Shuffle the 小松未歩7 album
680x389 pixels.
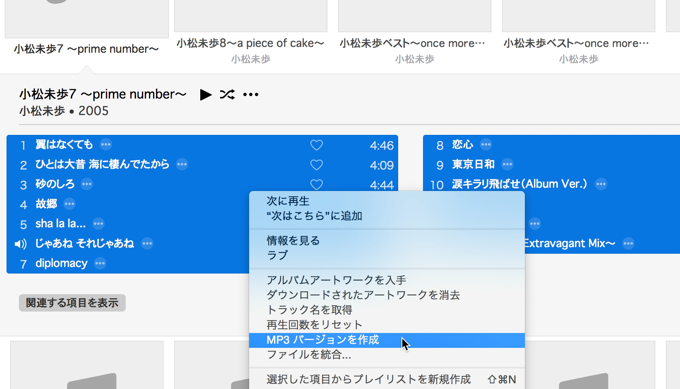coord(227,95)
